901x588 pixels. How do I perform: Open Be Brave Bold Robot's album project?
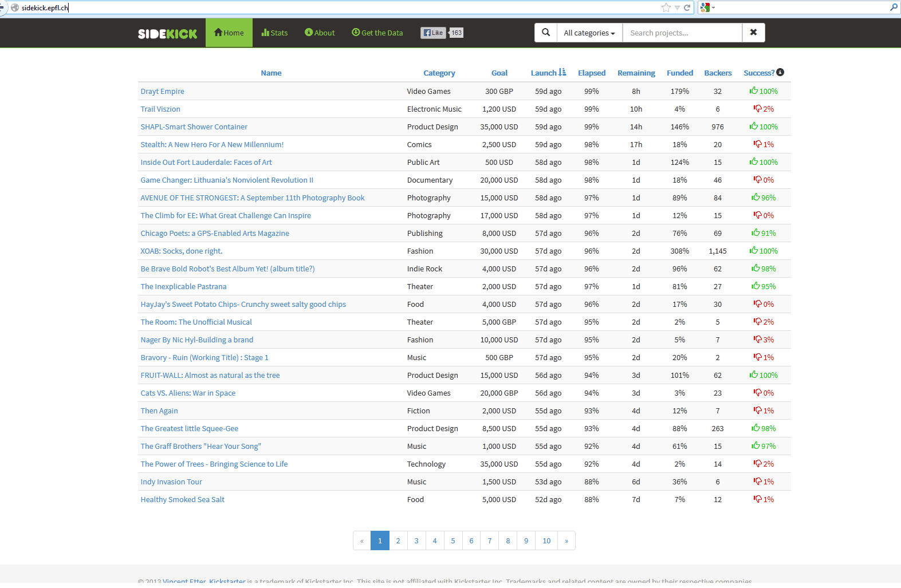click(227, 269)
